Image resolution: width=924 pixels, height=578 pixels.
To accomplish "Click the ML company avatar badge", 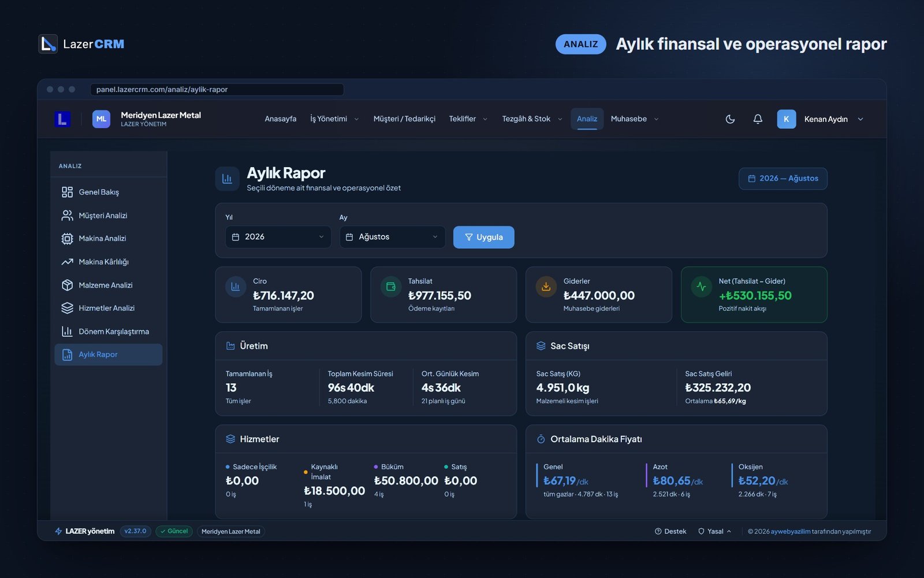I will (101, 119).
